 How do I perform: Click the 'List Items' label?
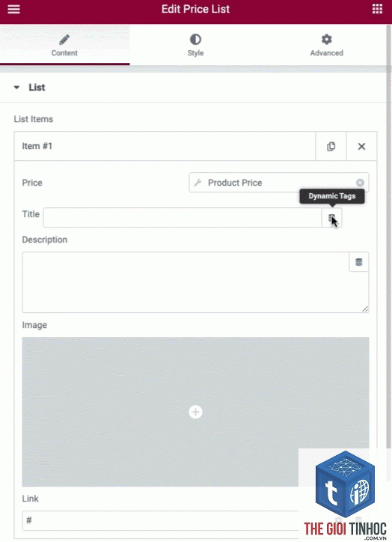coord(34,119)
